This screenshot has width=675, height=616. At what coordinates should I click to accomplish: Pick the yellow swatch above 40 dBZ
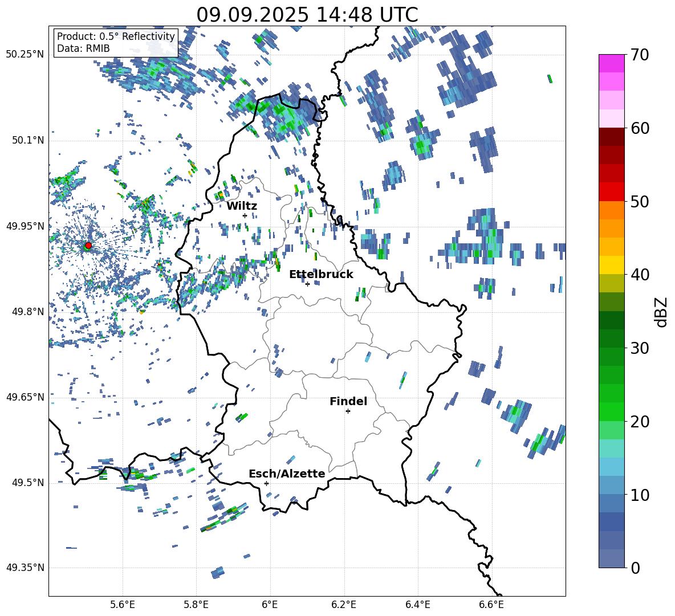pos(611,265)
